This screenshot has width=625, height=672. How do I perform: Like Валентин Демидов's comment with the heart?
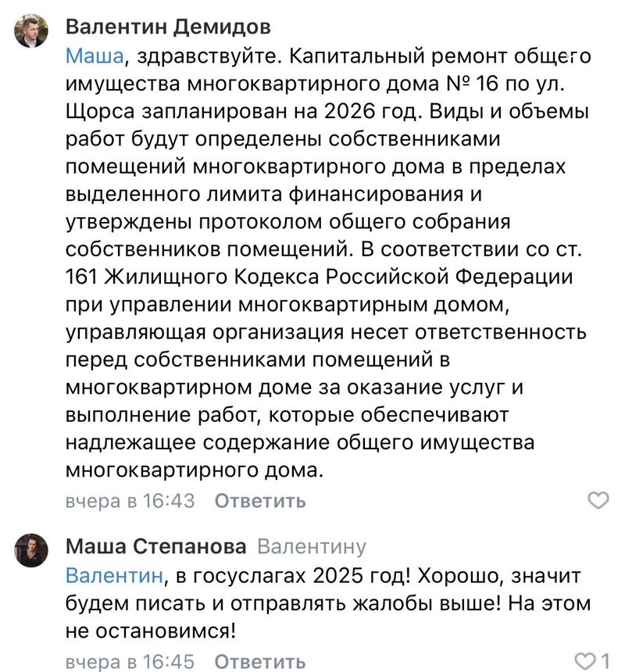598,500
